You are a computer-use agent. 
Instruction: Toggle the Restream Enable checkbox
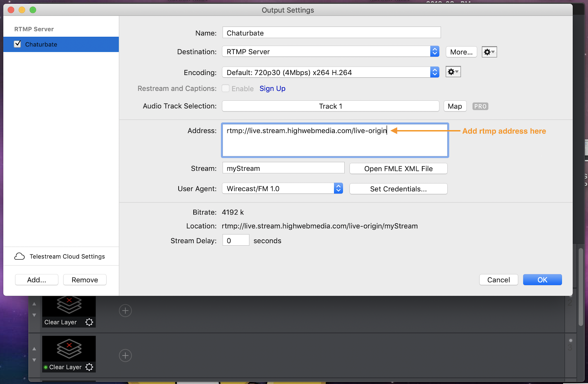[x=226, y=88]
